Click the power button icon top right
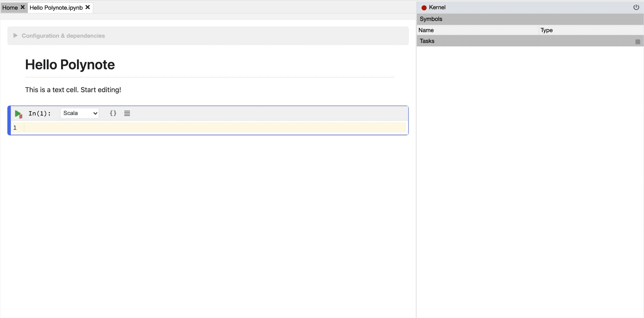The image size is (644, 318). [637, 7]
